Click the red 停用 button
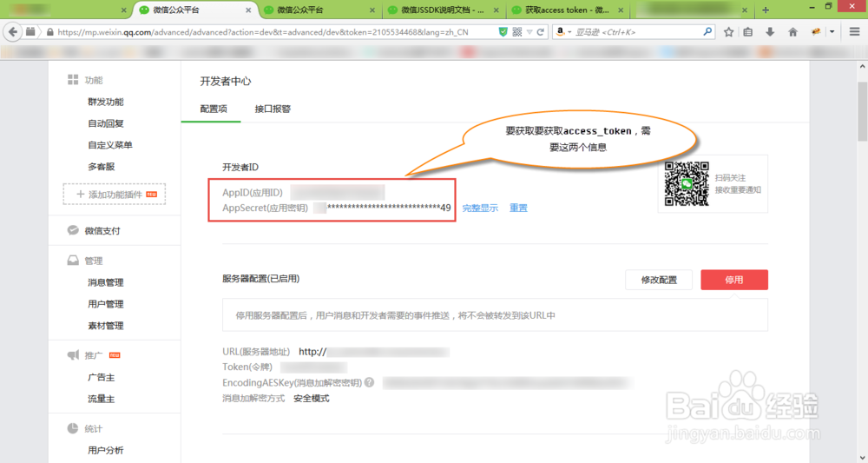The width and height of the screenshot is (868, 463). click(x=734, y=280)
